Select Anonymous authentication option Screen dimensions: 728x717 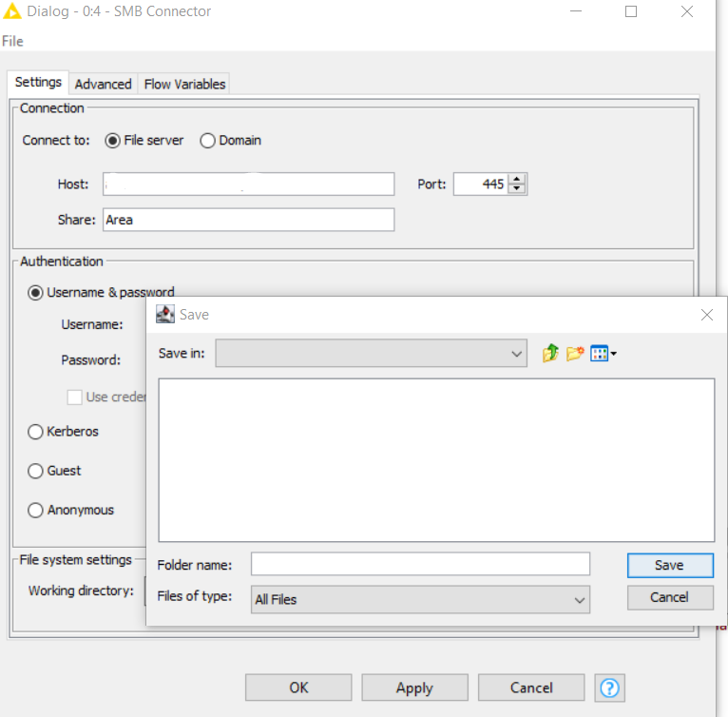pyautogui.click(x=36, y=511)
